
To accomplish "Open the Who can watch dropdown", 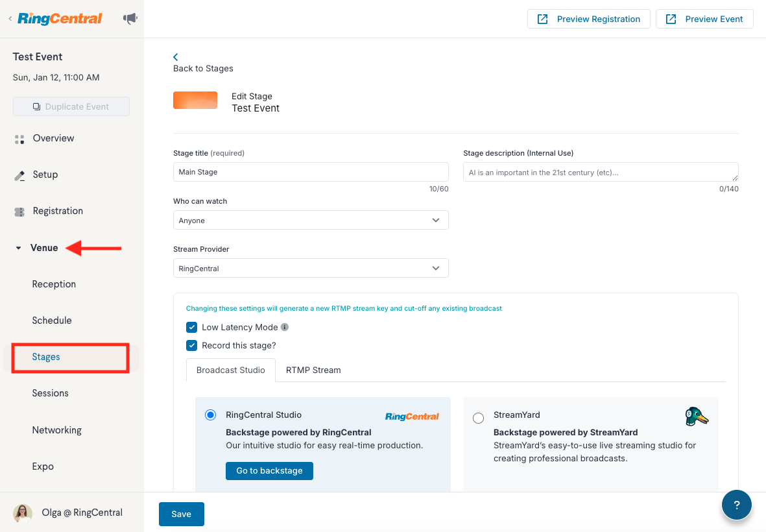I will click(311, 221).
